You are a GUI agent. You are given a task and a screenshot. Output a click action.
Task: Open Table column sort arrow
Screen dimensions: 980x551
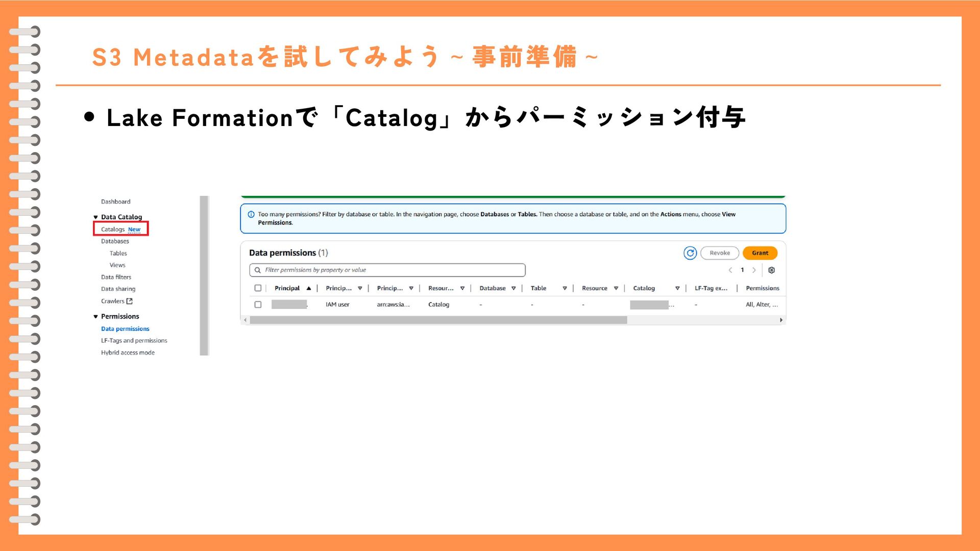tap(565, 288)
